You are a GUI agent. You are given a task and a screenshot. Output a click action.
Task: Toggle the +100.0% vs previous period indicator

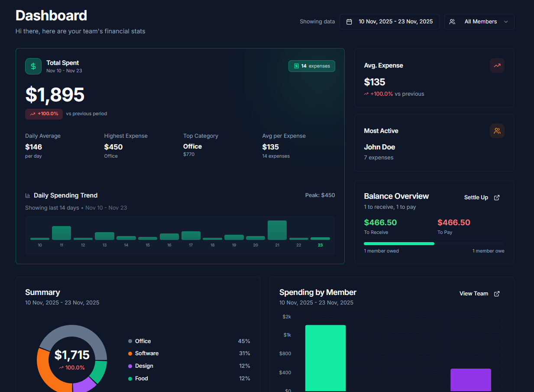[44, 113]
